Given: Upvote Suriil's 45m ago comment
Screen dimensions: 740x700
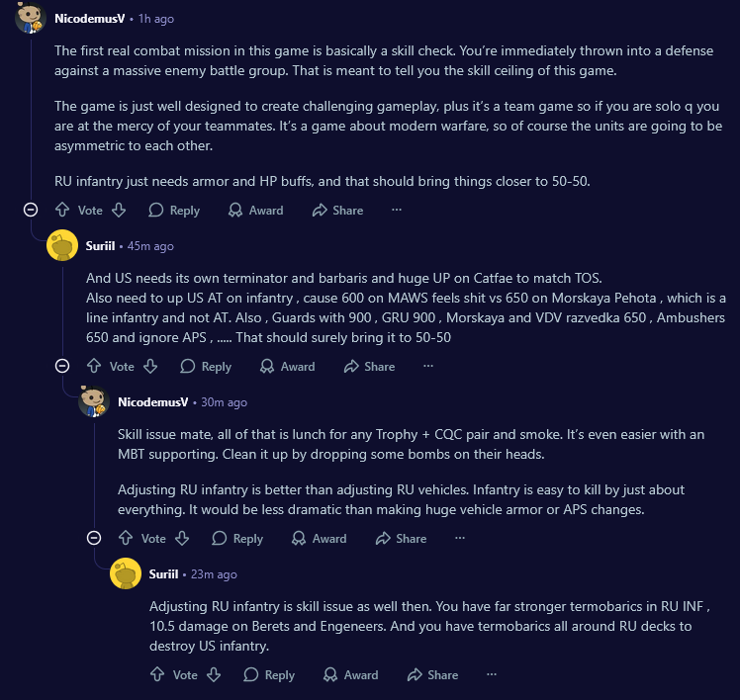Looking at the screenshot, I should (x=94, y=366).
